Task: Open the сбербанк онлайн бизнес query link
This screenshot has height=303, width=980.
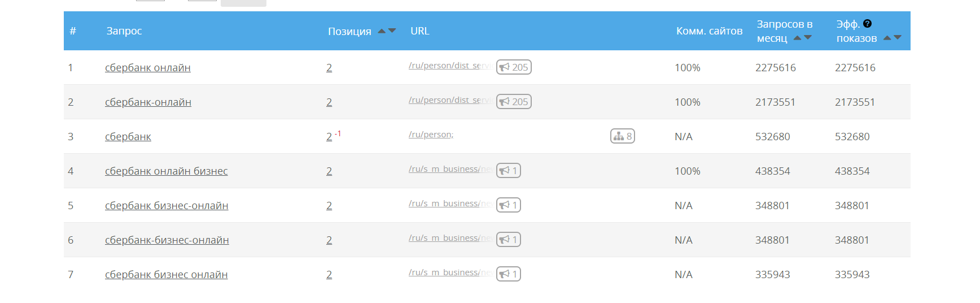Action: click(167, 171)
